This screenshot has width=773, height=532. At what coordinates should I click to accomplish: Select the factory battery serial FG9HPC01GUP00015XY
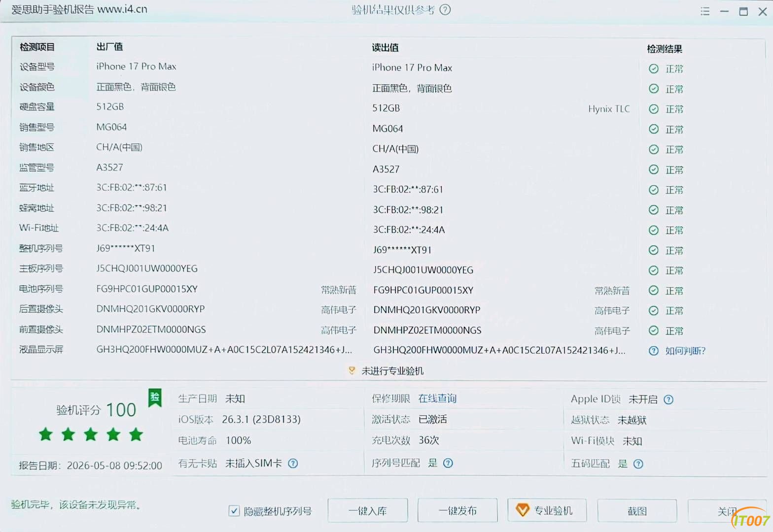coord(147,289)
